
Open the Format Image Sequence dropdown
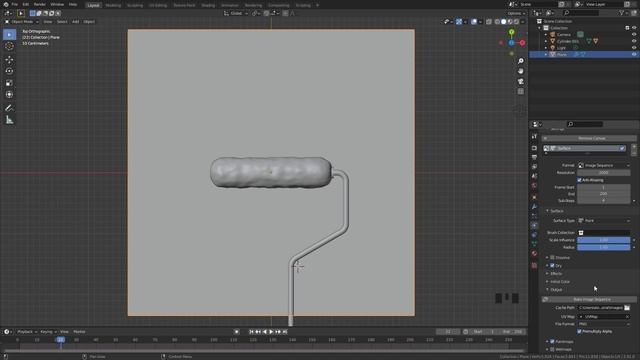click(x=604, y=166)
